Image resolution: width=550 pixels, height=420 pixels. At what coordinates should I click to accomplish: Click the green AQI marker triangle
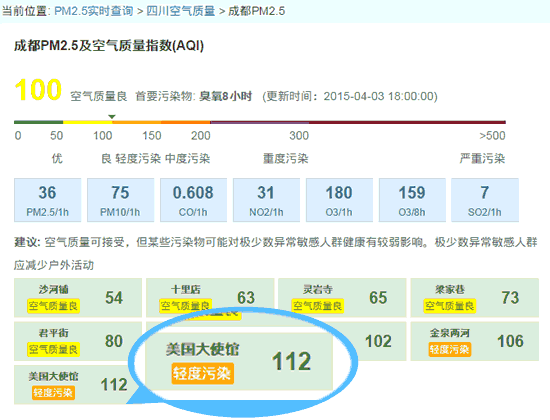click(x=112, y=116)
